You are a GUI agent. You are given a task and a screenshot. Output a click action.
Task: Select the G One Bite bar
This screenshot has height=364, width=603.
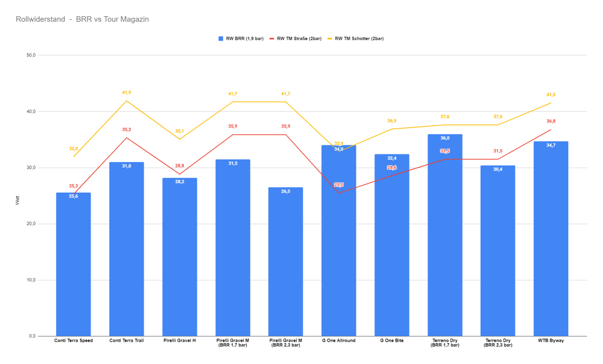pyautogui.click(x=392, y=249)
